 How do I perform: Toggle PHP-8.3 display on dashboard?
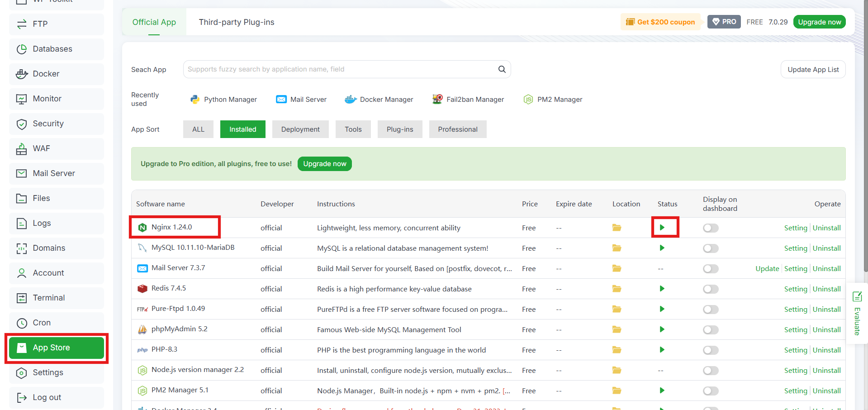(x=711, y=350)
